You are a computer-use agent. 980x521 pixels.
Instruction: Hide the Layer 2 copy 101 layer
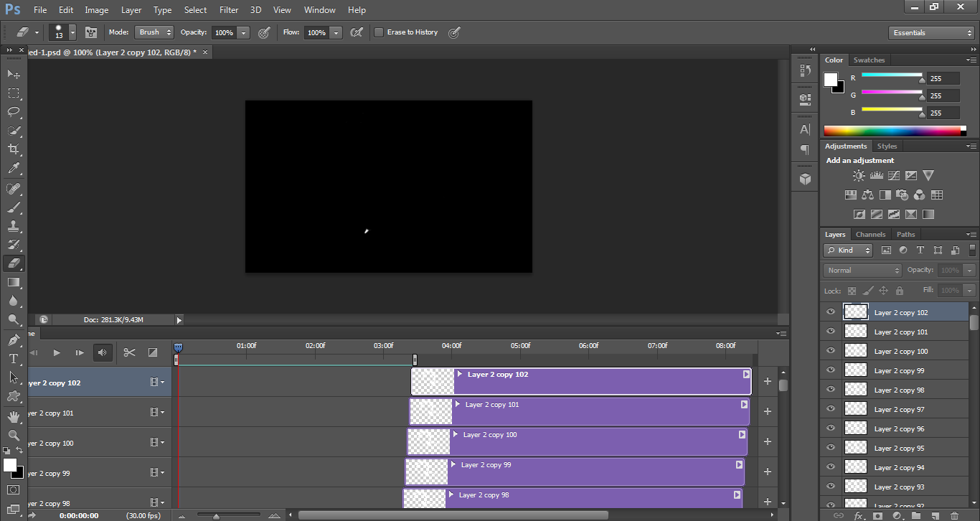pos(831,332)
